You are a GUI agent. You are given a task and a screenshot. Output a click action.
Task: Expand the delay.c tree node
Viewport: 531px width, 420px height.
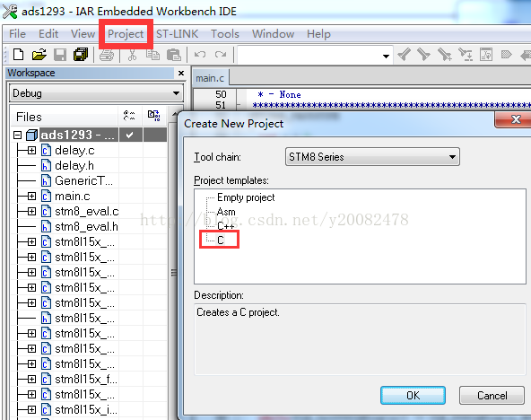coord(31,150)
